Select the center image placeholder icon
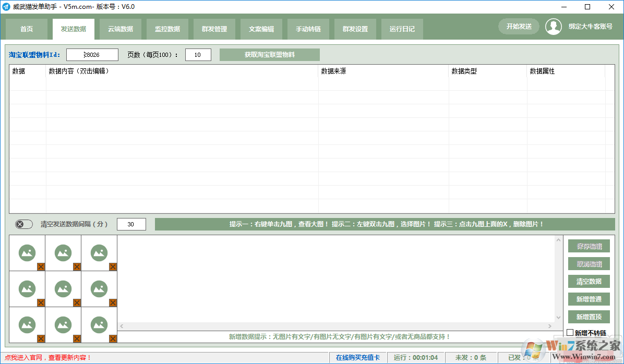The image size is (624, 364). pyautogui.click(x=63, y=288)
